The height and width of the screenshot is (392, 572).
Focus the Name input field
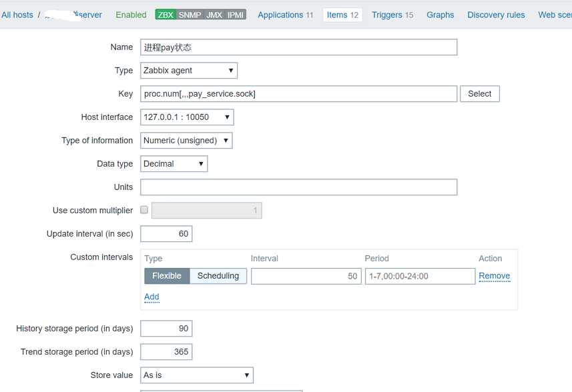pyautogui.click(x=298, y=47)
